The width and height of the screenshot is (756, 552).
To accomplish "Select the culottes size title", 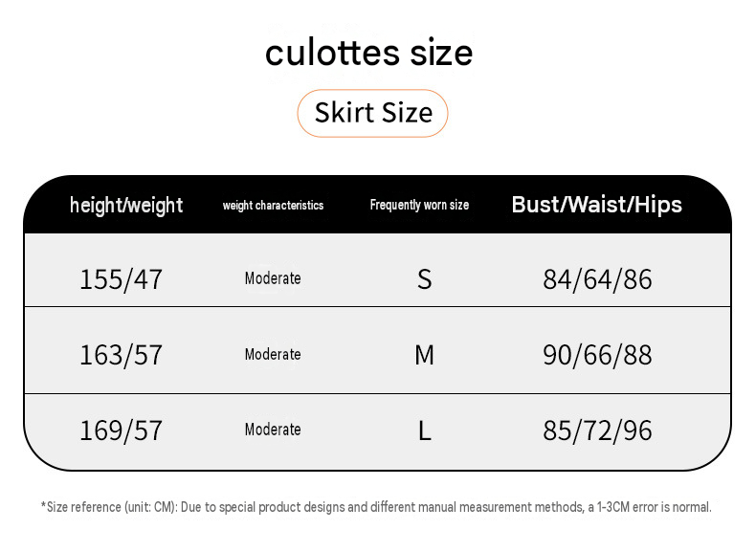I will click(368, 53).
